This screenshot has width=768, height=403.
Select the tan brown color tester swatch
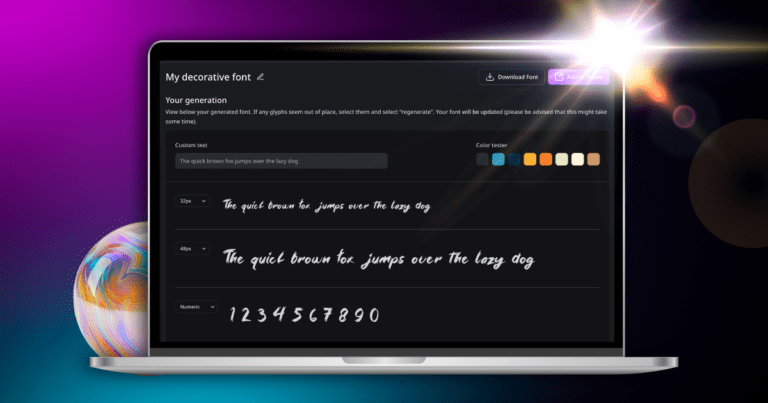coord(593,159)
